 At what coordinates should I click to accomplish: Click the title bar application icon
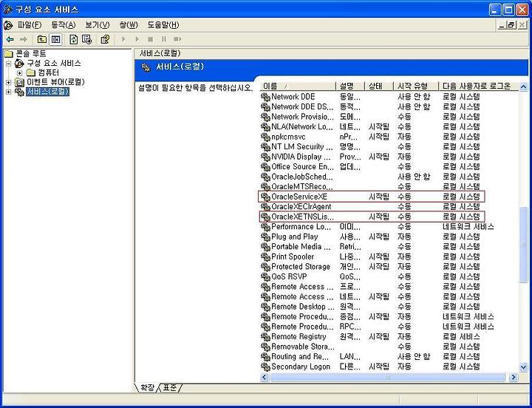click(8, 9)
